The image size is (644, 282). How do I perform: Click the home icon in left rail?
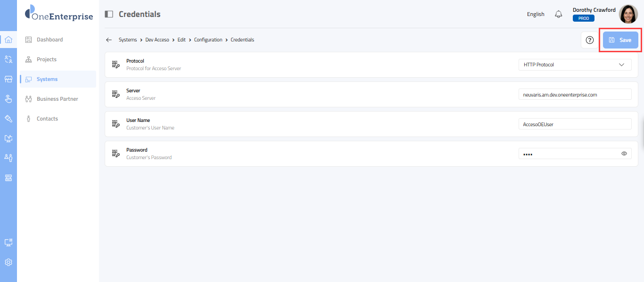[x=8, y=40]
